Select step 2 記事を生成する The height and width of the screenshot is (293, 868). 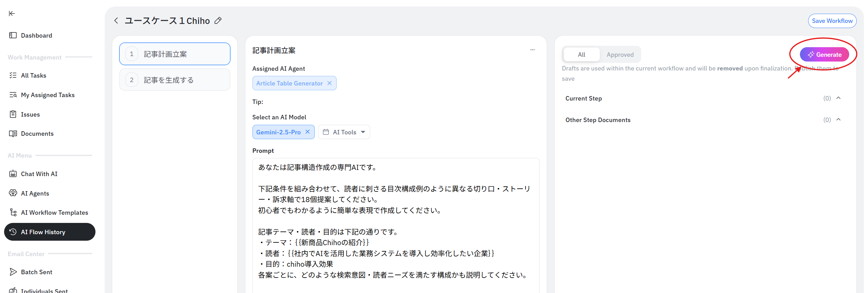coord(175,80)
